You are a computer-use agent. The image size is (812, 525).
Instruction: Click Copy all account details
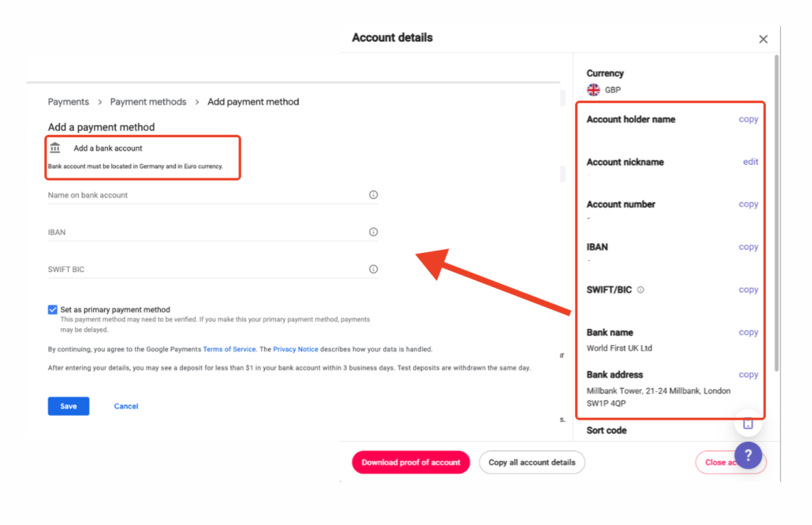tap(531, 462)
